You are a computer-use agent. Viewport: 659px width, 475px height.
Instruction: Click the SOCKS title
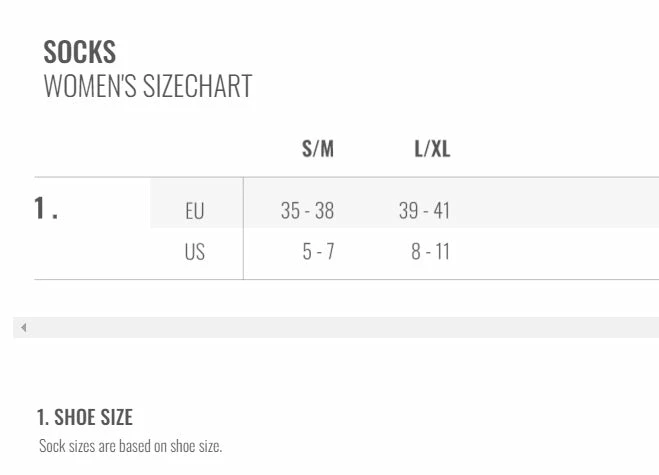click(79, 52)
